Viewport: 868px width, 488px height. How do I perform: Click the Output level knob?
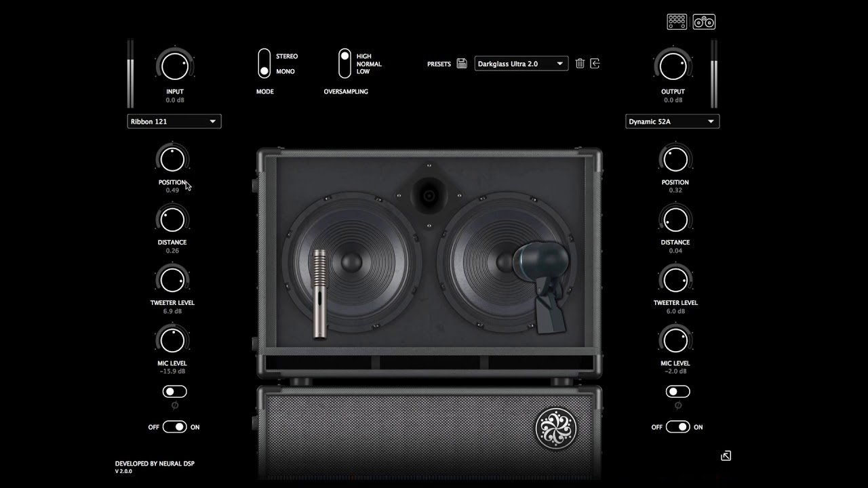click(x=673, y=66)
